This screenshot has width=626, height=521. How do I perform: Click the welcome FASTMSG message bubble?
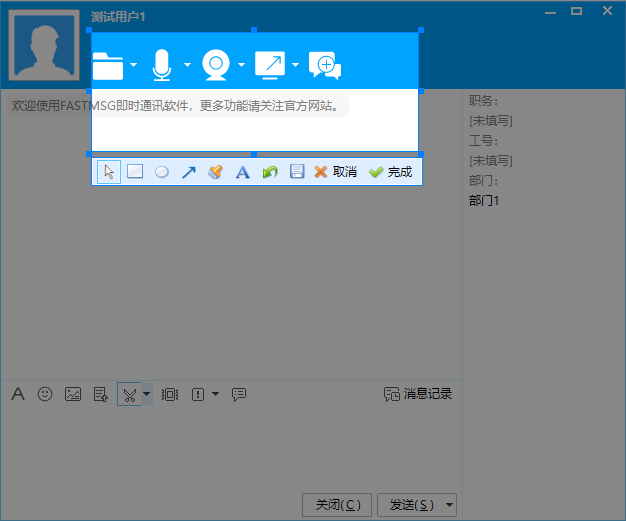(x=178, y=106)
